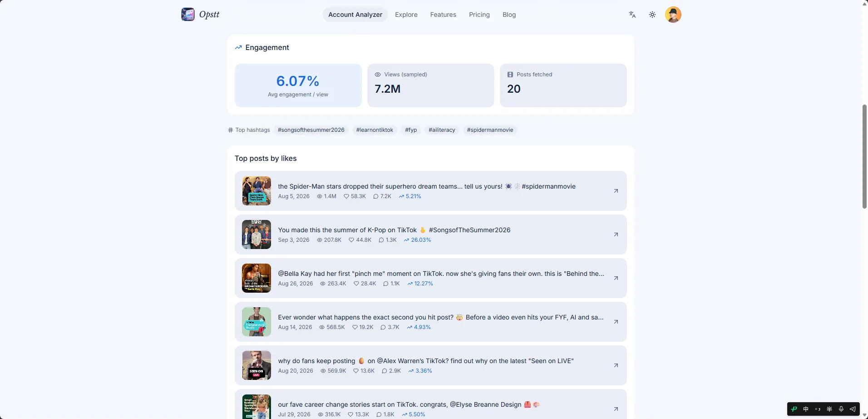Image resolution: width=868 pixels, height=419 pixels.
Task: Select the #learnontiktok hashtag chip
Action: tap(375, 130)
